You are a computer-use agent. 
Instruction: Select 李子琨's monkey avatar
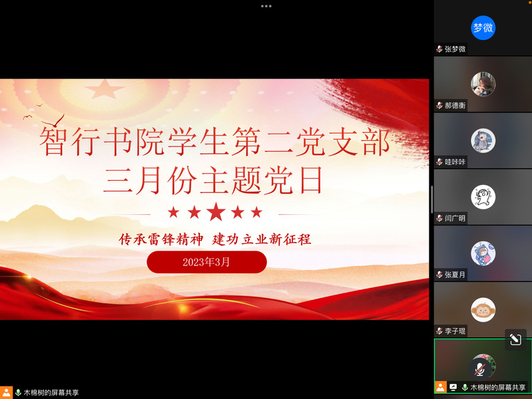483,310
